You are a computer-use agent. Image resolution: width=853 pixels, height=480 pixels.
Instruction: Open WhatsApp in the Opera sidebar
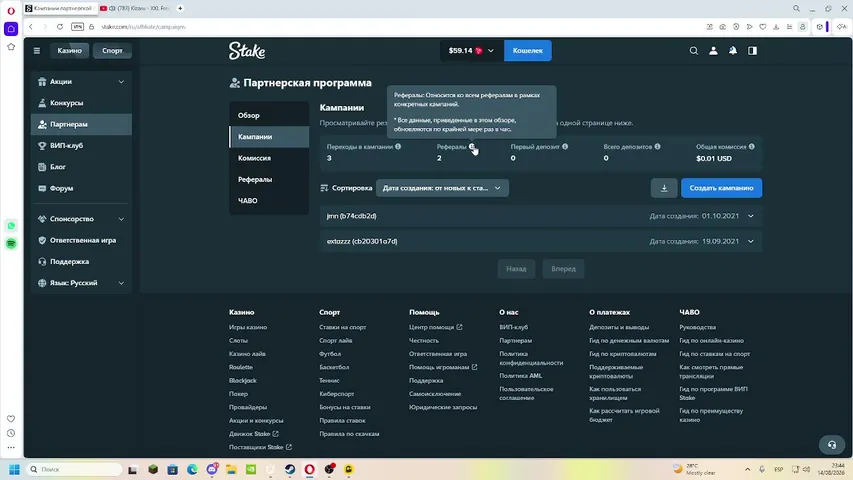[11, 226]
